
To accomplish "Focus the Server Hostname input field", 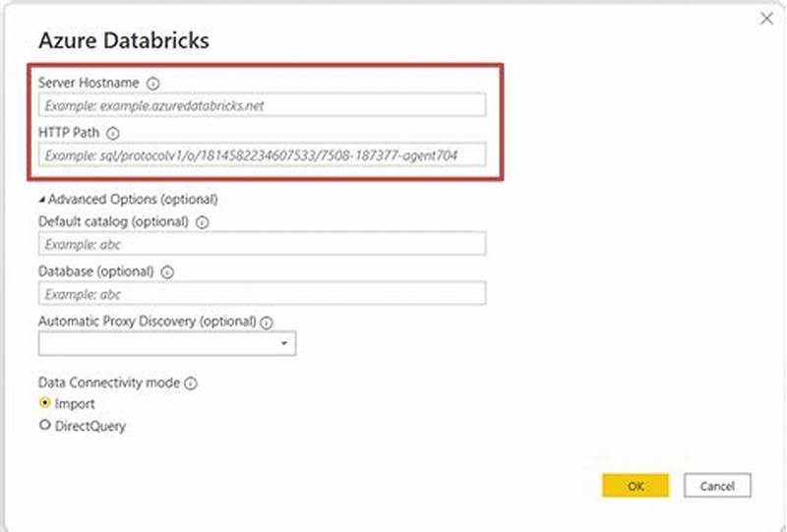I will tap(262, 105).
